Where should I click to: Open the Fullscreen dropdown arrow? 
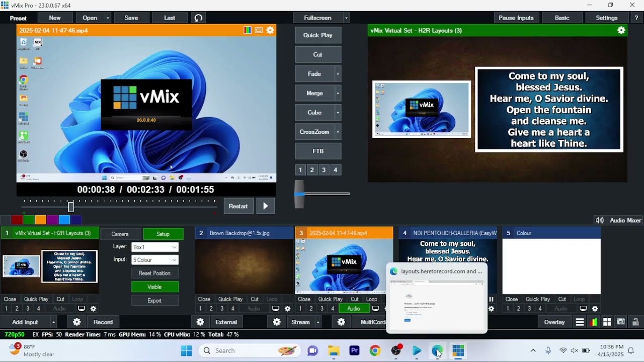coord(346,18)
